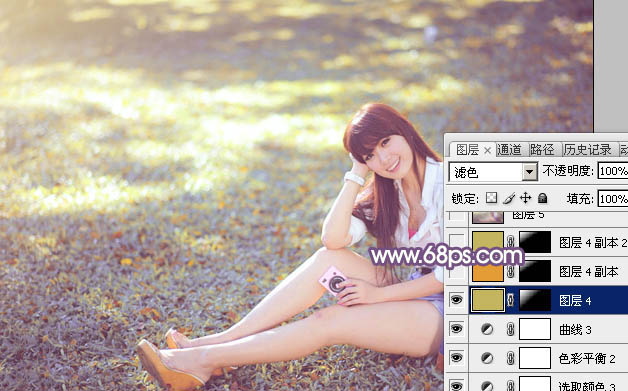
Task: Toggle lock all padlock icon
Action: click(543, 198)
